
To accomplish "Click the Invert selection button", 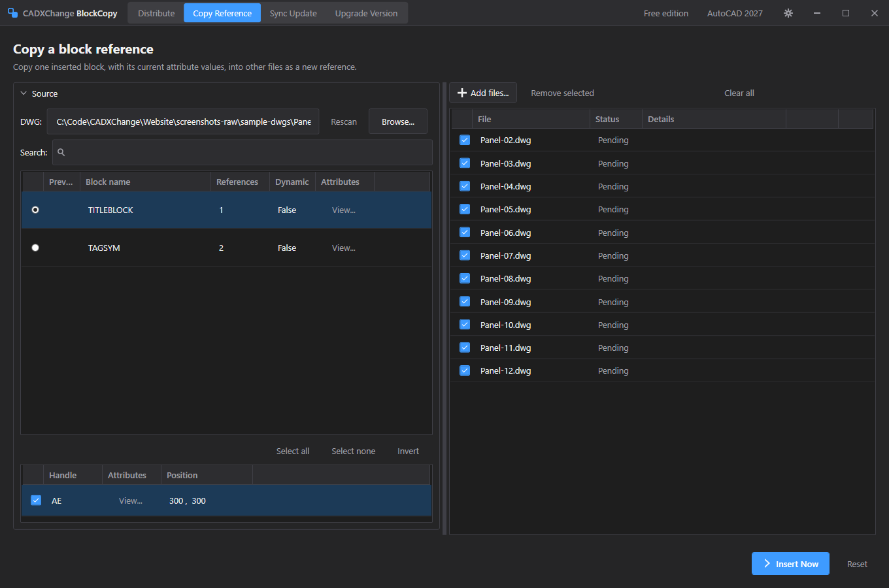I will 408,451.
